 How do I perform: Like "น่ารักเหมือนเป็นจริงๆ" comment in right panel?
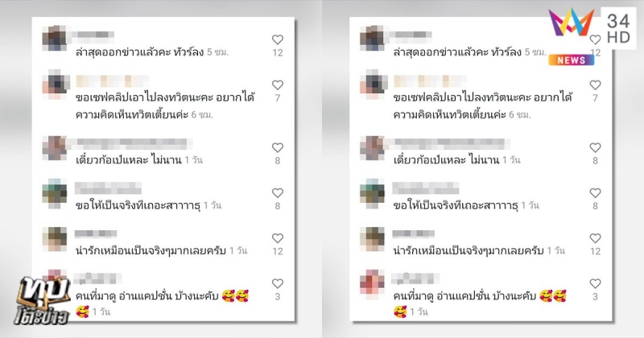(x=595, y=238)
